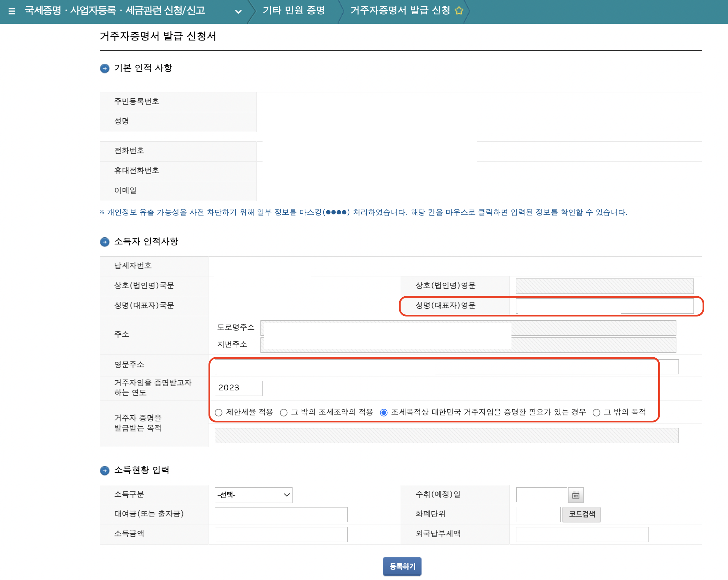Click the year field showing 2023
Screen dimensions: 728x580
pyautogui.click(x=238, y=388)
